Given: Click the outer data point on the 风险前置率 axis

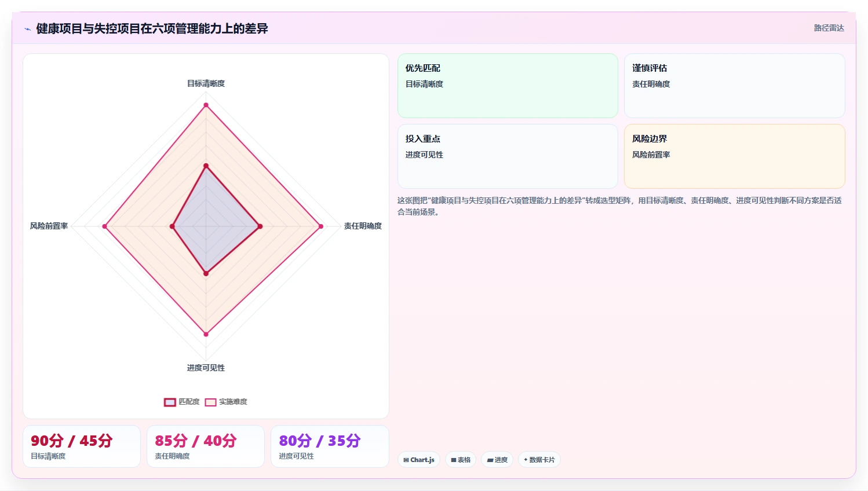Looking at the screenshot, I should pyautogui.click(x=105, y=226).
